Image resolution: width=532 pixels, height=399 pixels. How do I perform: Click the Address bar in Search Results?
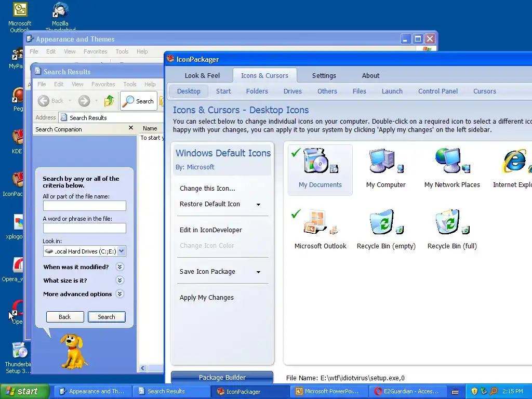point(111,118)
